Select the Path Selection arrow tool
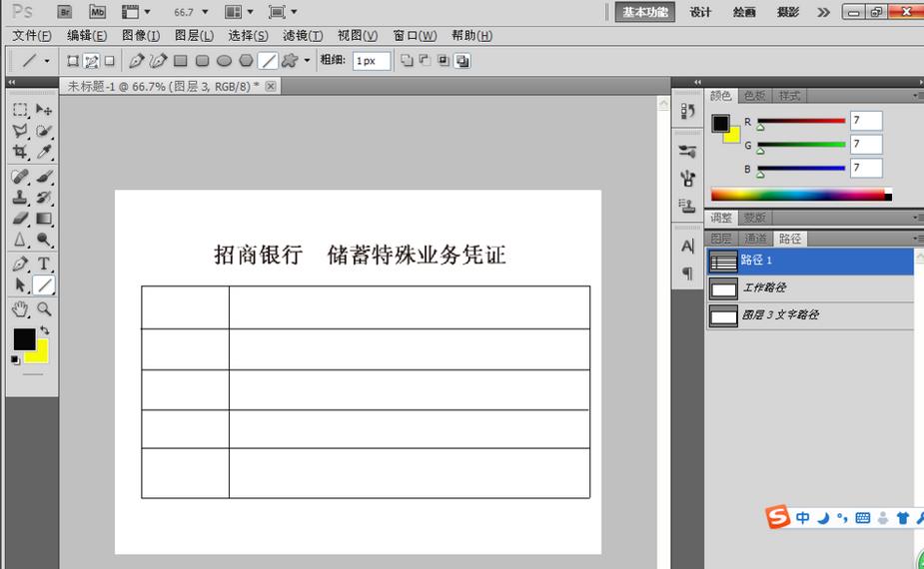924x569 pixels. point(20,285)
